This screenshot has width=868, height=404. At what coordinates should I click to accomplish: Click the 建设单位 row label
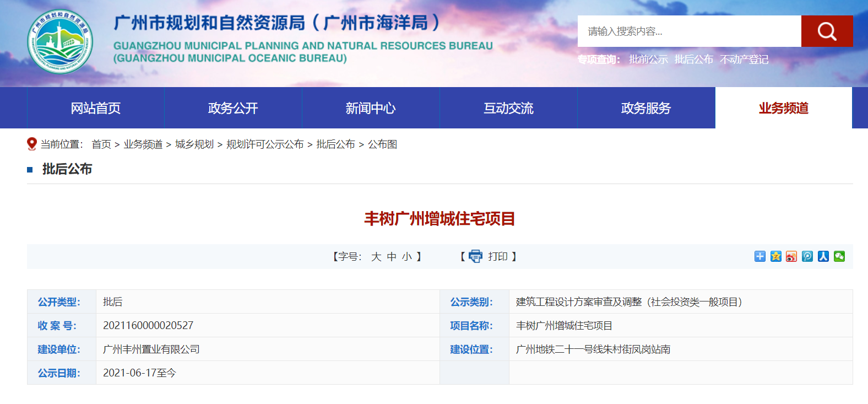(59, 349)
